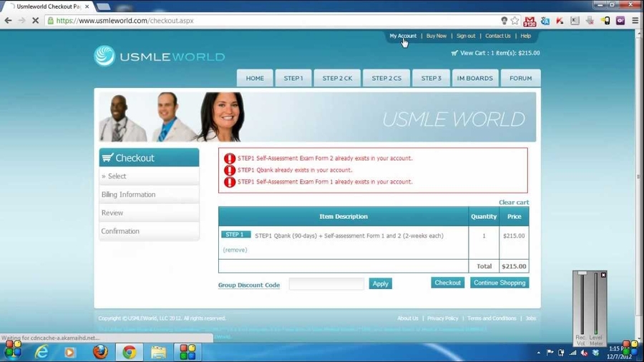Open the About Us footer link

(x=407, y=318)
